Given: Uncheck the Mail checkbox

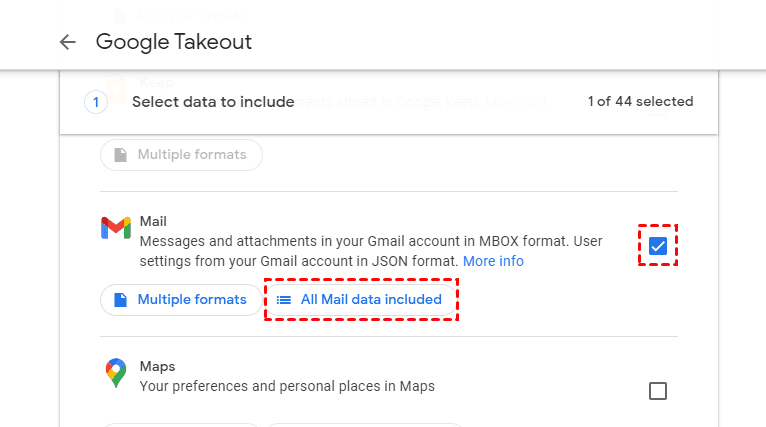Looking at the screenshot, I should point(658,246).
